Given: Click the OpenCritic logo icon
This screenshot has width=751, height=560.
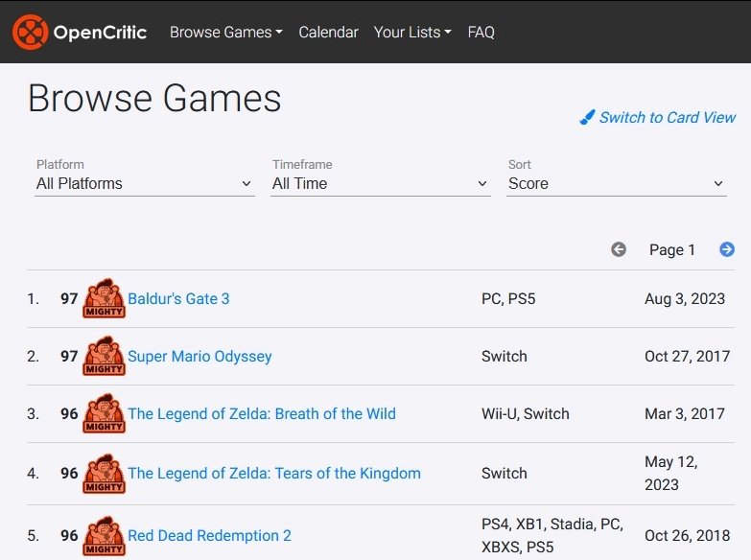Looking at the screenshot, I should pyautogui.click(x=30, y=32).
